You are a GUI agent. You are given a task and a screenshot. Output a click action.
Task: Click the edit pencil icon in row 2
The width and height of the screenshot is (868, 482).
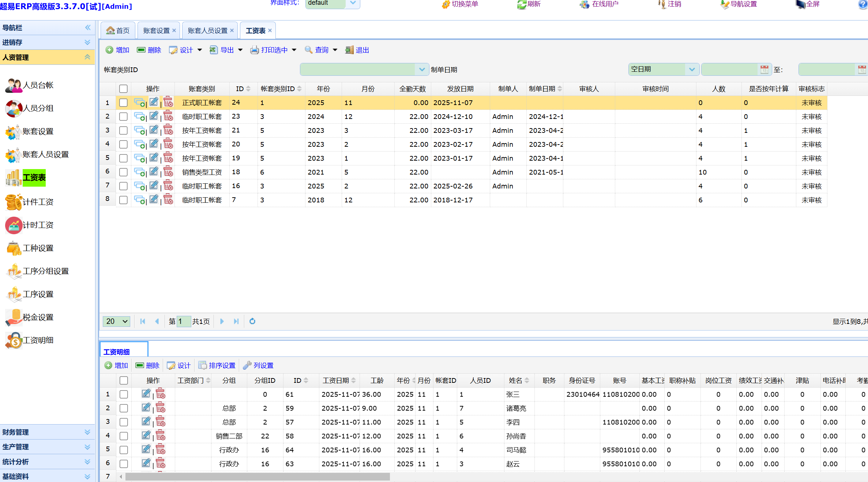[x=154, y=116]
